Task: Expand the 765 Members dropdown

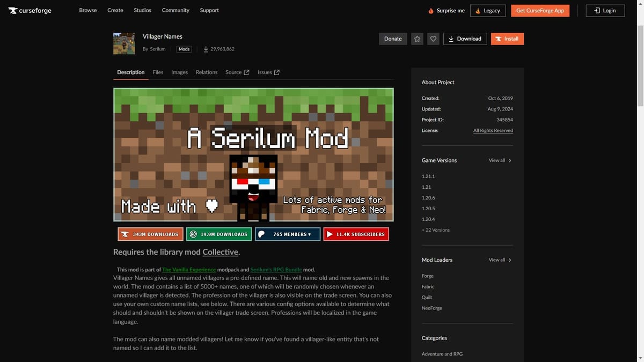Action: [288, 234]
